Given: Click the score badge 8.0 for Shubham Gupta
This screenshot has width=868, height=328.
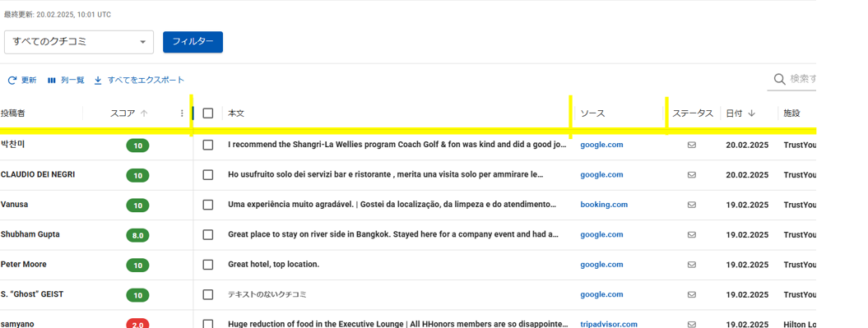Looking at the screenshot, I should click(138, 236).
